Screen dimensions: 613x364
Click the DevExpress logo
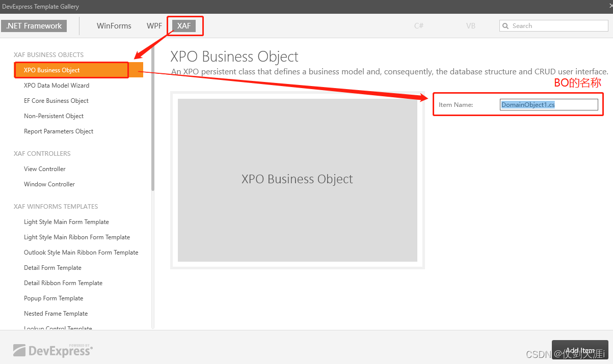pos(53,350)
